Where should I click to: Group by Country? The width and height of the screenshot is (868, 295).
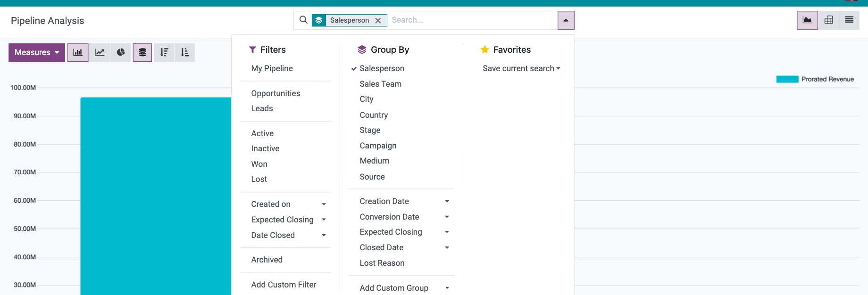374,115
